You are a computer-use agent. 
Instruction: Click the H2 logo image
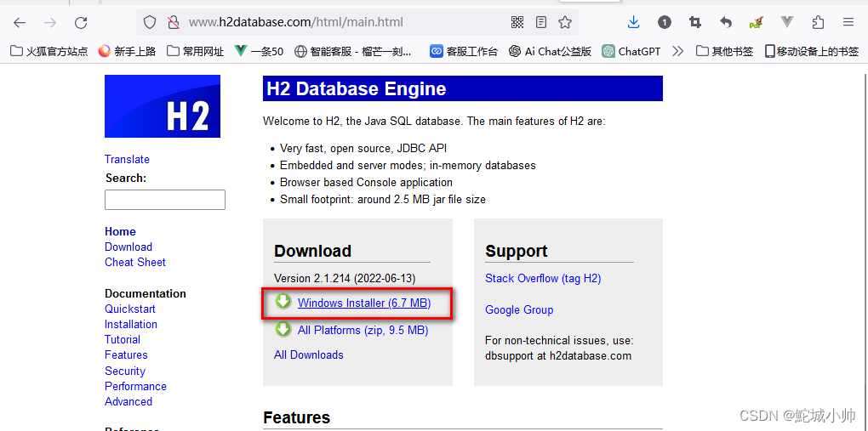(163, 106)
